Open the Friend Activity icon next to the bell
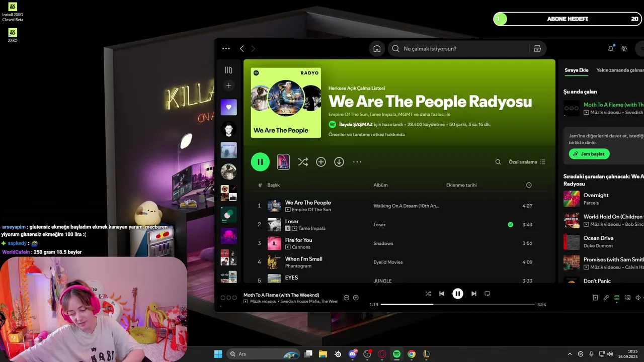Viewport: 644px width, 362px height. point(624,49)
